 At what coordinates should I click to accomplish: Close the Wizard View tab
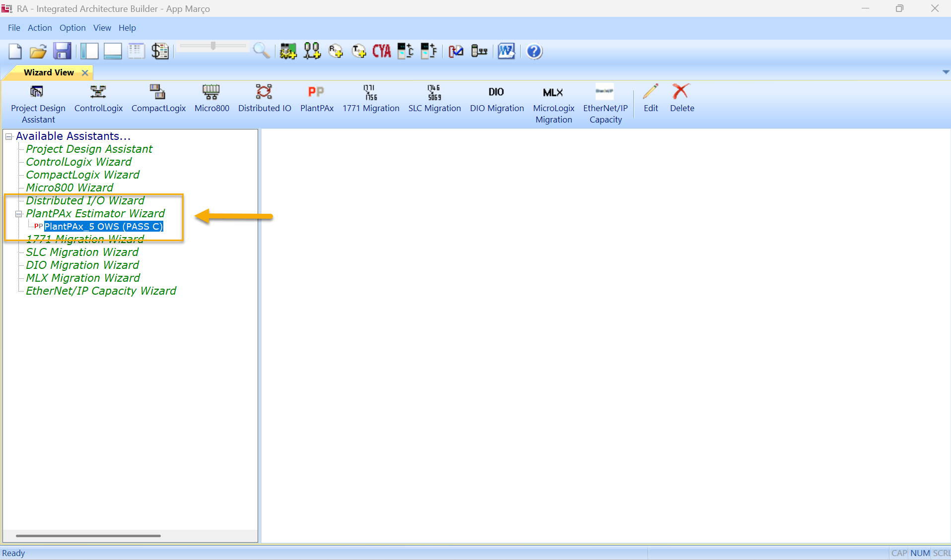85,73
